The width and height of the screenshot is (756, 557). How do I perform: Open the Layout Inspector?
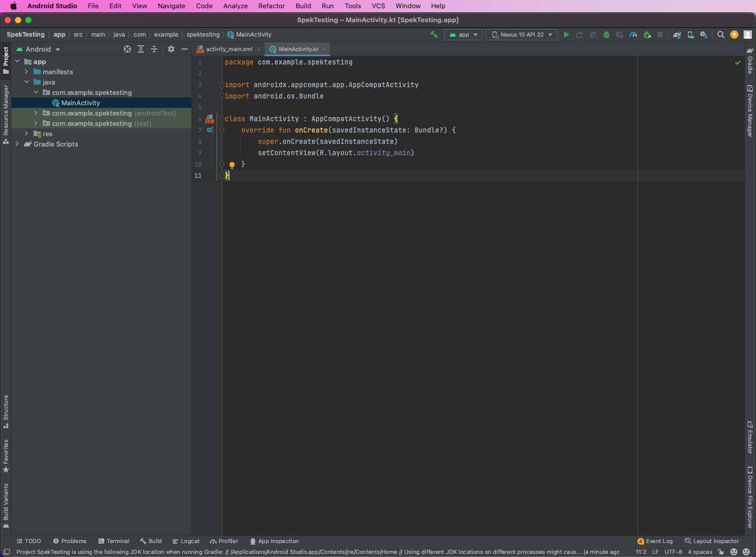(x=712, y=541)
